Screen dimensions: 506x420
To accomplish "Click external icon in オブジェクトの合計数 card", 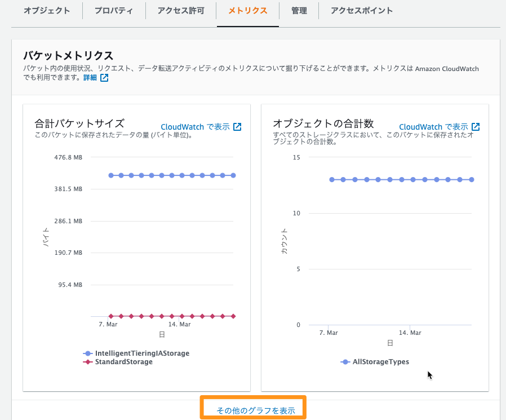I will (x=476, y=127).
